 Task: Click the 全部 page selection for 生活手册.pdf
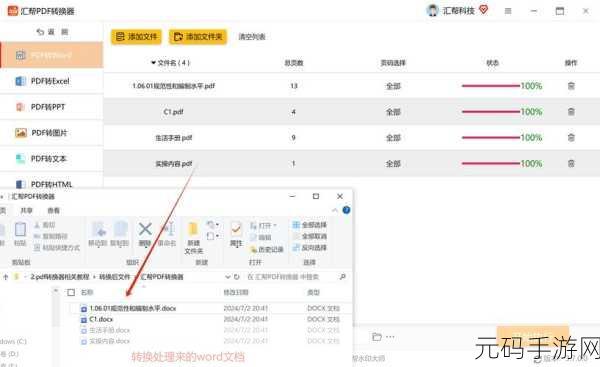393,138
